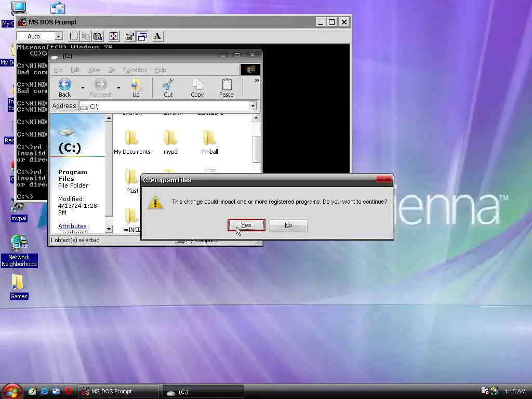This screenshot has height=399, width=532.
Task: Click the Copy toolbar button in C: window
Action: 197,88
